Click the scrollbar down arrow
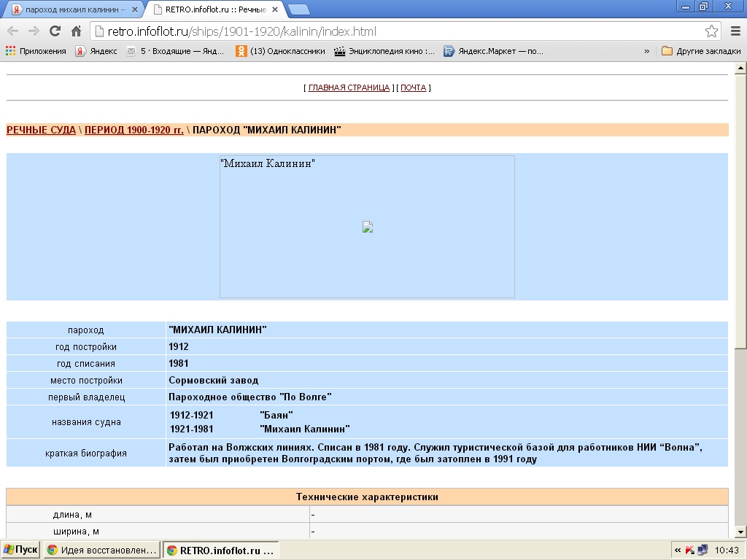747x560 pixels. tap(740, 532)
